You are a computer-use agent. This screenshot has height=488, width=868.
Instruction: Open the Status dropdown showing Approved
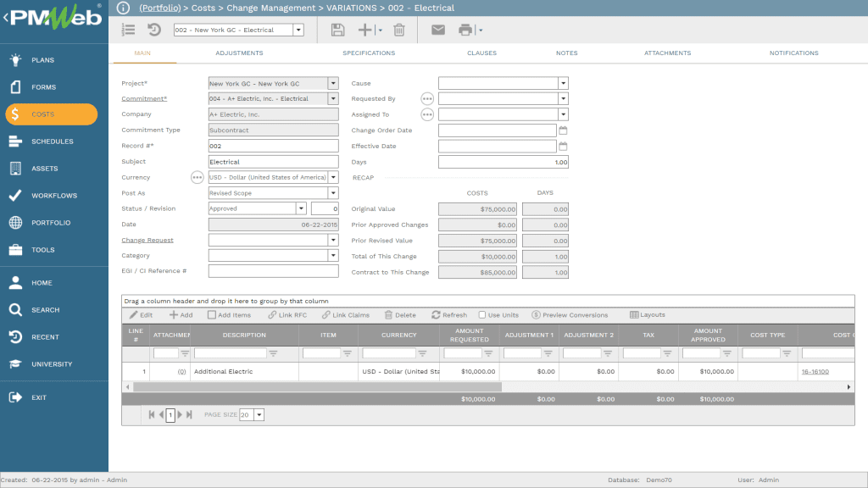[301, 208]
